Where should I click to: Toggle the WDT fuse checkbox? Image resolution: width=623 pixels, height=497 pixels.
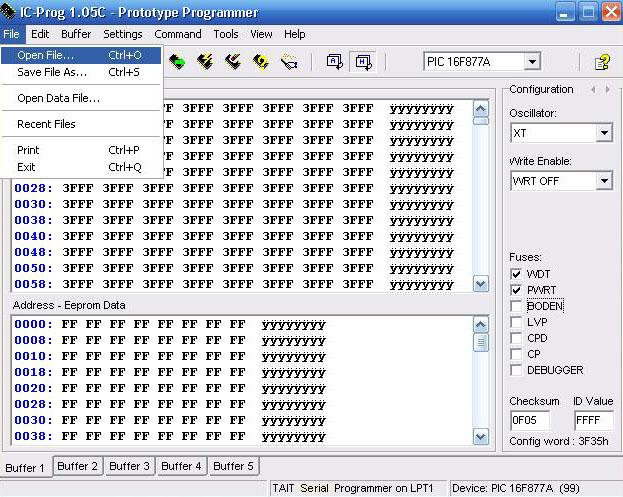516,274
